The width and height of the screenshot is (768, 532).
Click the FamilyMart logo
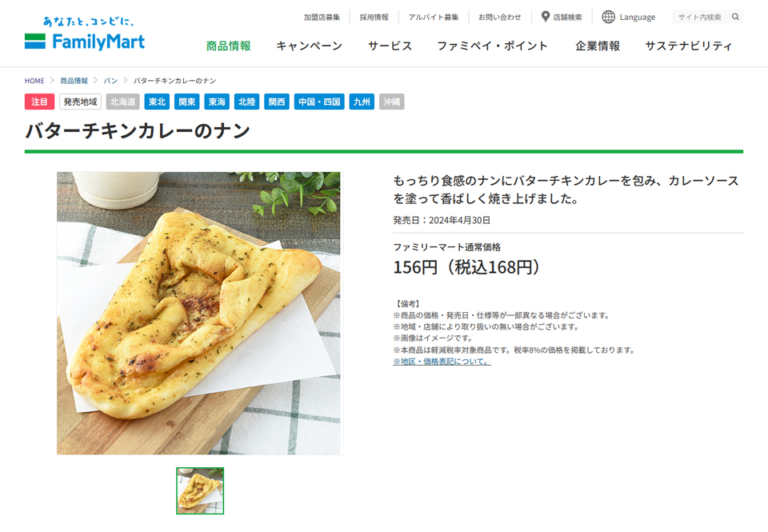click(x=85, y=34)
